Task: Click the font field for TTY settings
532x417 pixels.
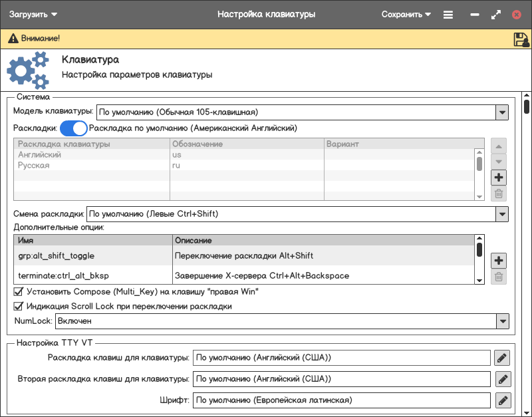Action: 342,400
